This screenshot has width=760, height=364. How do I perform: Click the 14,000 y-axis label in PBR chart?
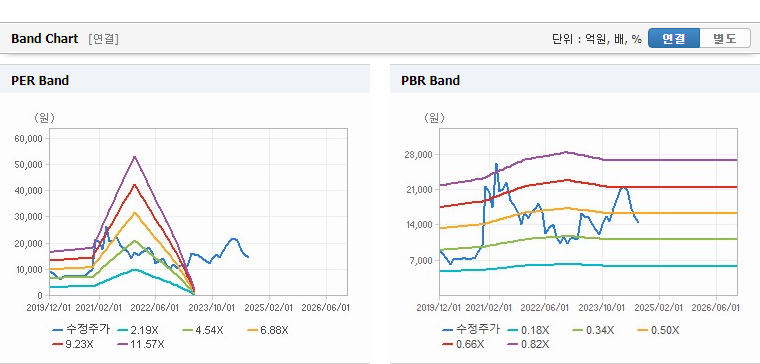coord(419,225)
